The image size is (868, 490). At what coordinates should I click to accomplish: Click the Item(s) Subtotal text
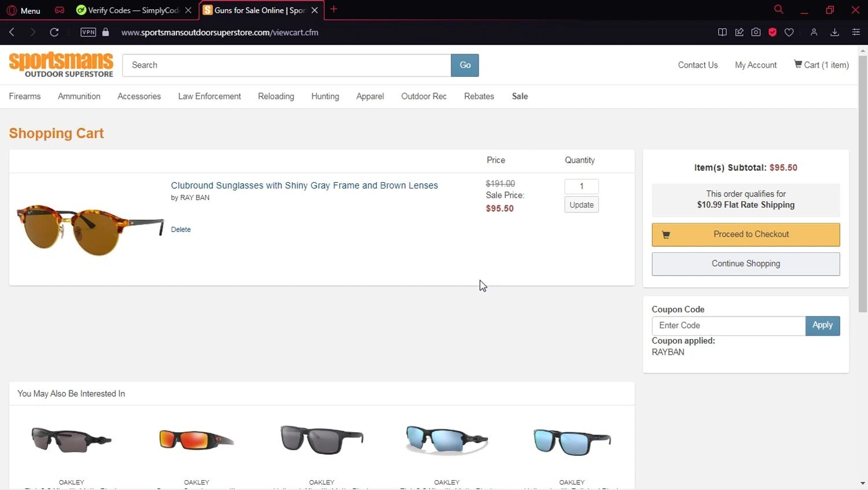(x=746, y=168)
